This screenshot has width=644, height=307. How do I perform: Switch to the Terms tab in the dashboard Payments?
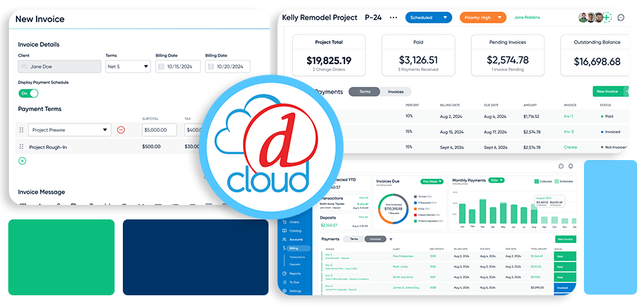(353, 239)
